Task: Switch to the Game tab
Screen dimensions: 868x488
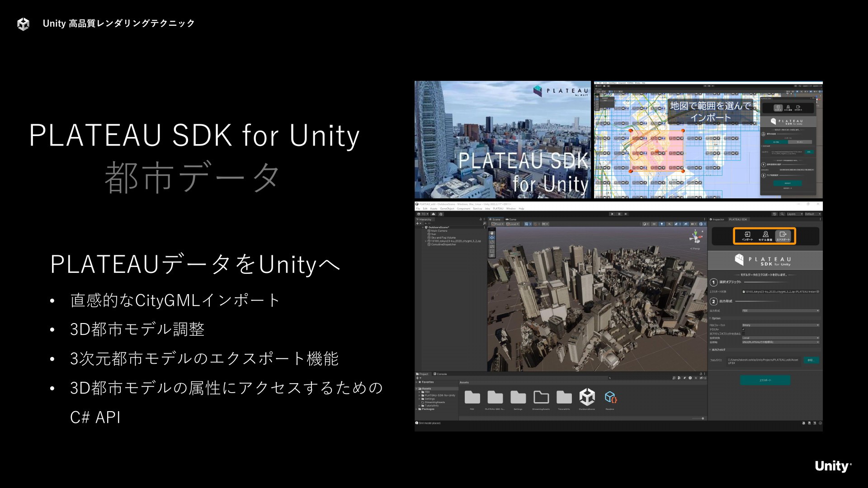Action: [511, 220]
